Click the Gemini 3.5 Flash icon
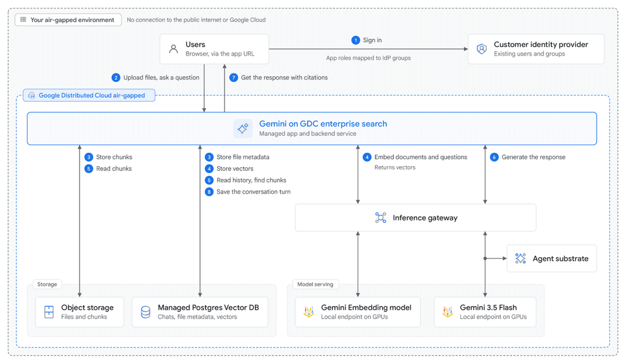This screenshot has height=364, width=626. click(447, 311)
